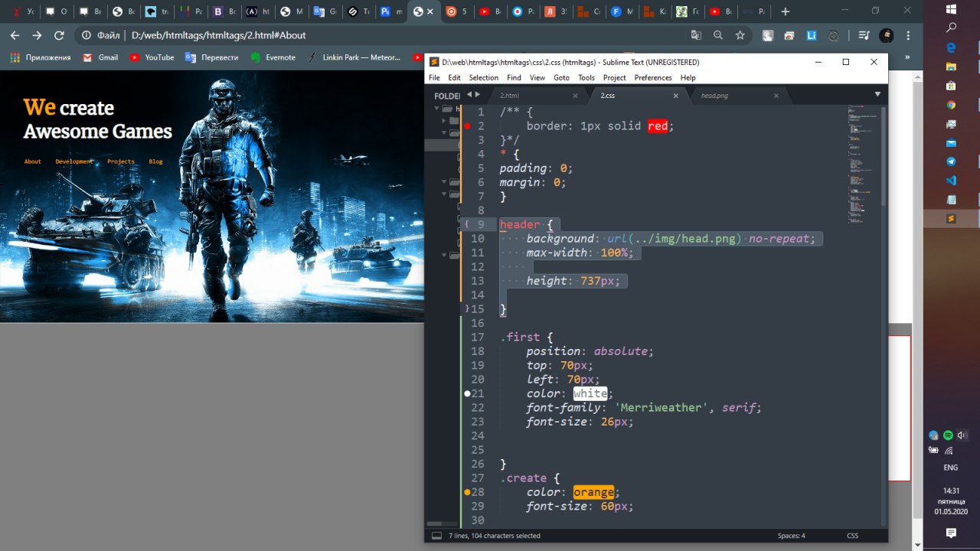Open Sublime tab list dropdown arrow

877,94
